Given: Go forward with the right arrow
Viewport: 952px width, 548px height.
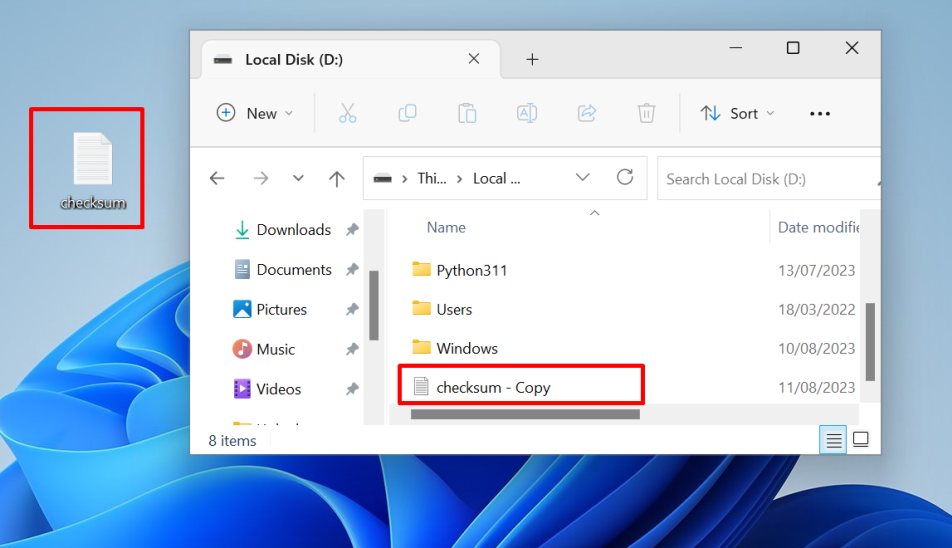Looking at the screenshot, I should coord(261,178).
